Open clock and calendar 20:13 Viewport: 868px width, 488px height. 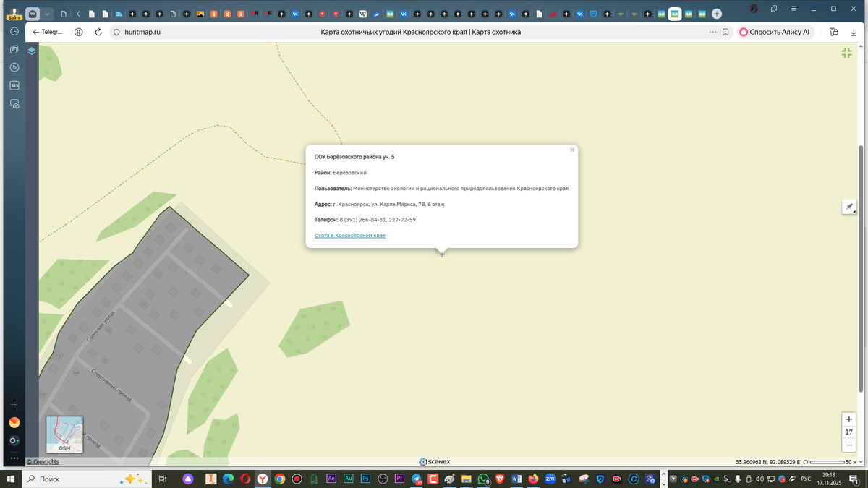(x=827, y=479)
